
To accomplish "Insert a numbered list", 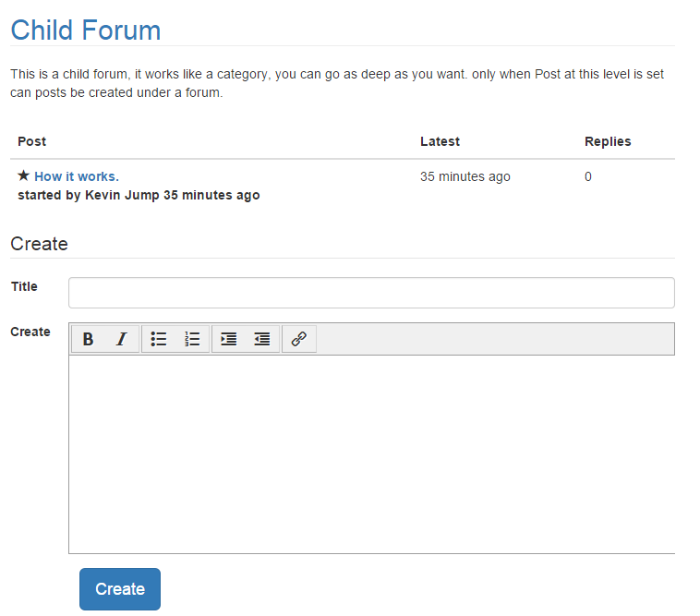I will (192, 339).
